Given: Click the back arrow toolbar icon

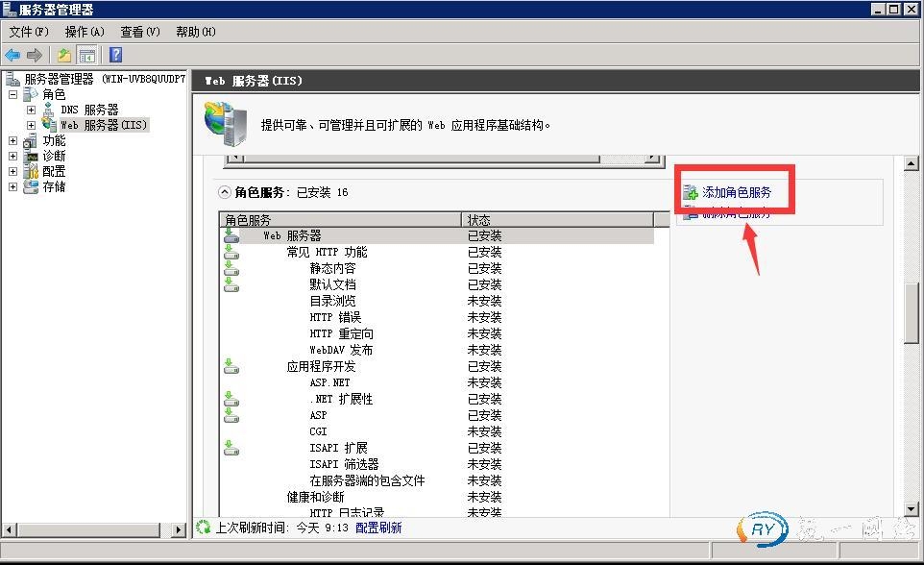Looking at the screenshot, I should coord(12,55).
